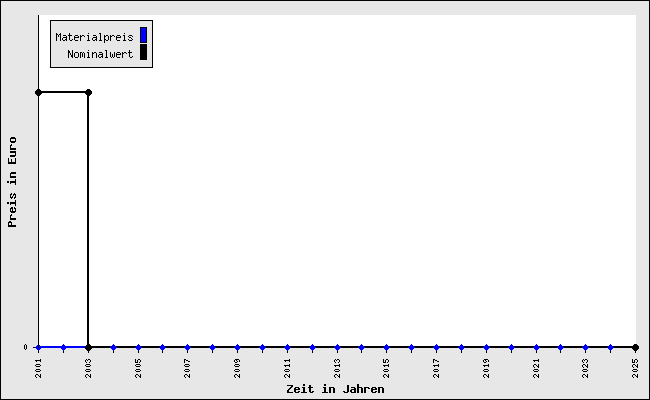Click the upper black Nominalwert point at 2001

point(39,92)
